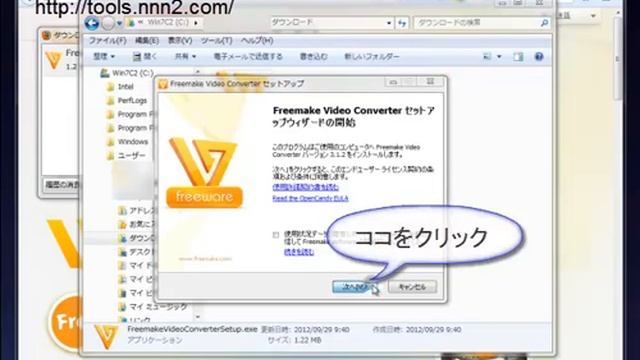
Task: Click the navigation tree scroll down arrow
Action: click(198, 317)
